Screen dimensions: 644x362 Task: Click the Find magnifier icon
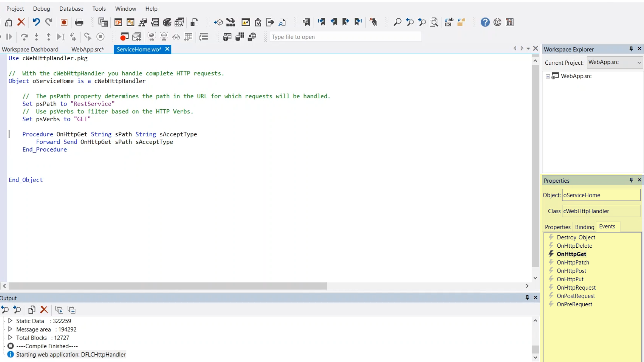pos(397,22)
